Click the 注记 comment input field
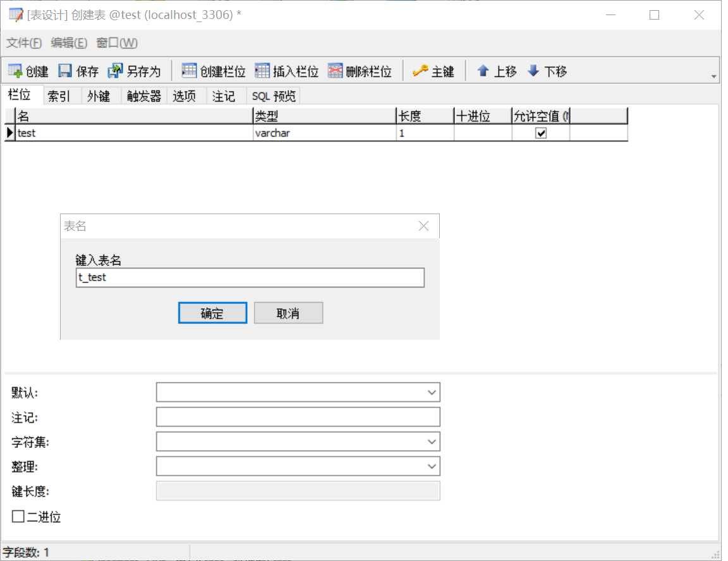The height and width of the screenshot is (561, 728). [298, 417]
